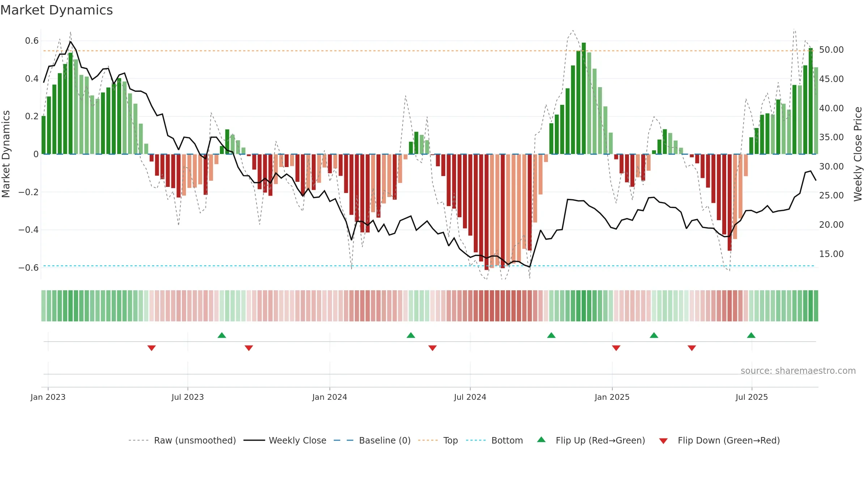The height and width of the screenshot is (488, 868).
Task: Toggle Flip Down (Green→Red) legend entry
Action: pos(719,440)
